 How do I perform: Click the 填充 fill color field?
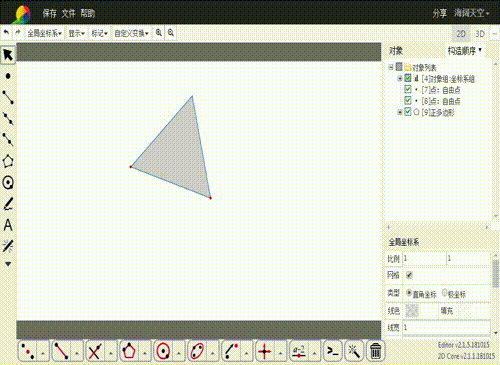[464, 311]
